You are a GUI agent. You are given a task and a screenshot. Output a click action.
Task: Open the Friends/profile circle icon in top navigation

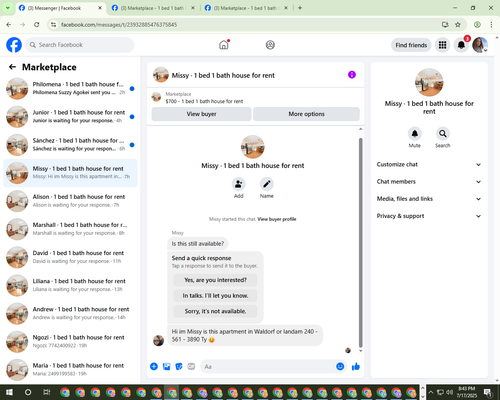click(x=270, y=45)
